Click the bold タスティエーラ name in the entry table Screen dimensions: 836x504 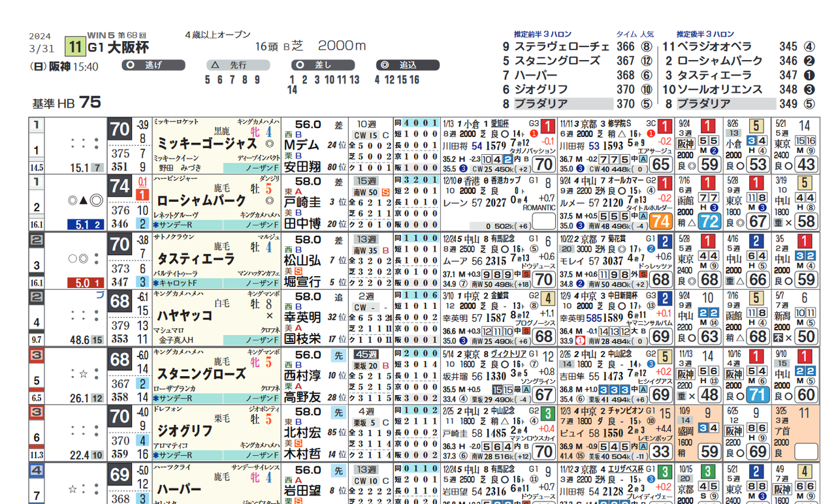[x=195, y=259]
